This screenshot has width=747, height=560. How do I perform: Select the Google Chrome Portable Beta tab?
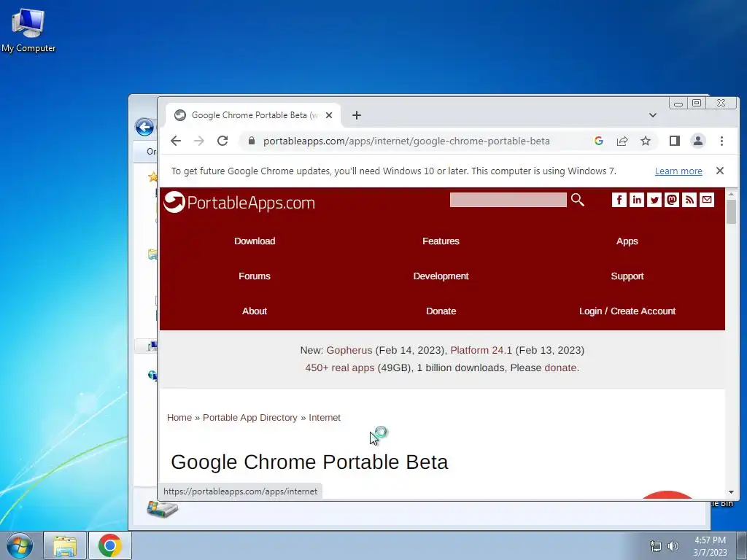click(252, 115)
